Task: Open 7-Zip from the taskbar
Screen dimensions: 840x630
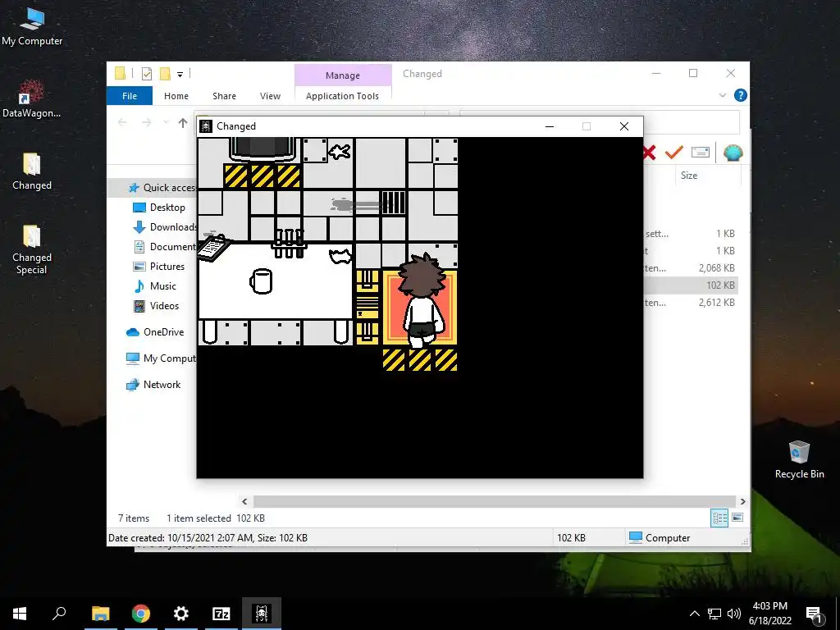Action: pyautogui.click(x=221, y=614)
